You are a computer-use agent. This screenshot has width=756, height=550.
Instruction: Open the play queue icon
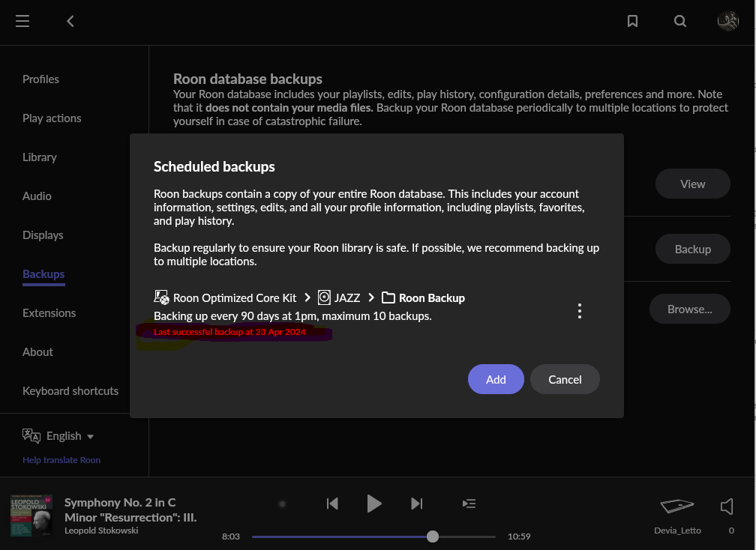pos(469,504)
